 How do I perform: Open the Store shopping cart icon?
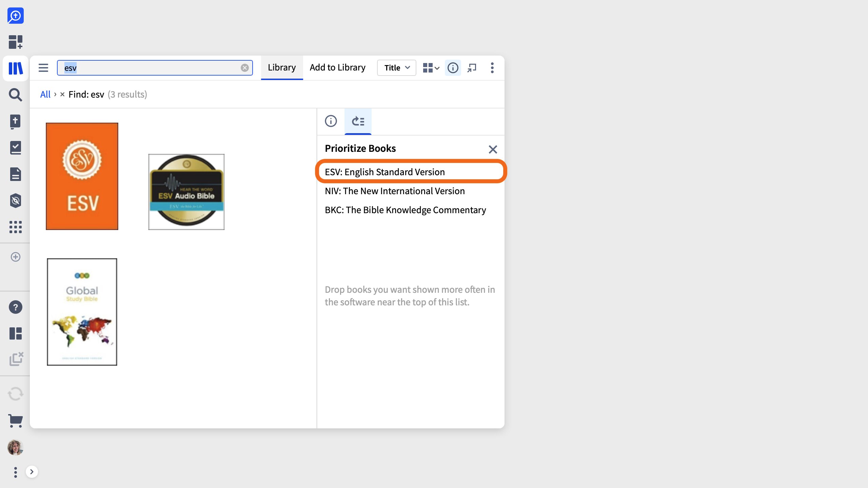click(16, 421)
